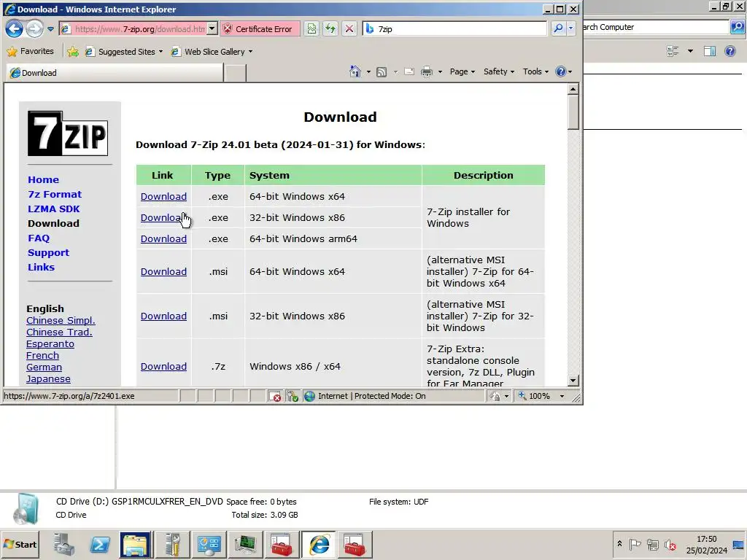Click the Read Mail envelope icon
747x560 pixels.
click(409, 71)
